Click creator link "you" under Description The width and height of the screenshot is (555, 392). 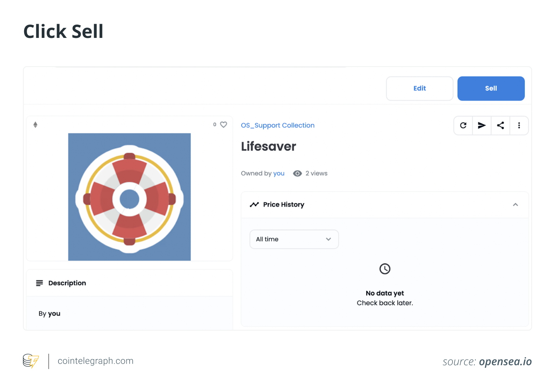click(x=54, y=314)
